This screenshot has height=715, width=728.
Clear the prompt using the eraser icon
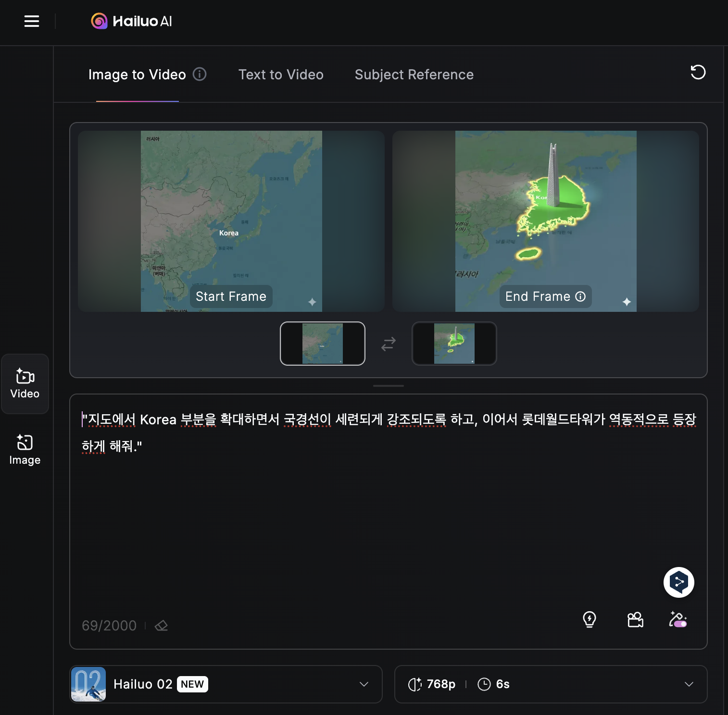tap(161, 625)
